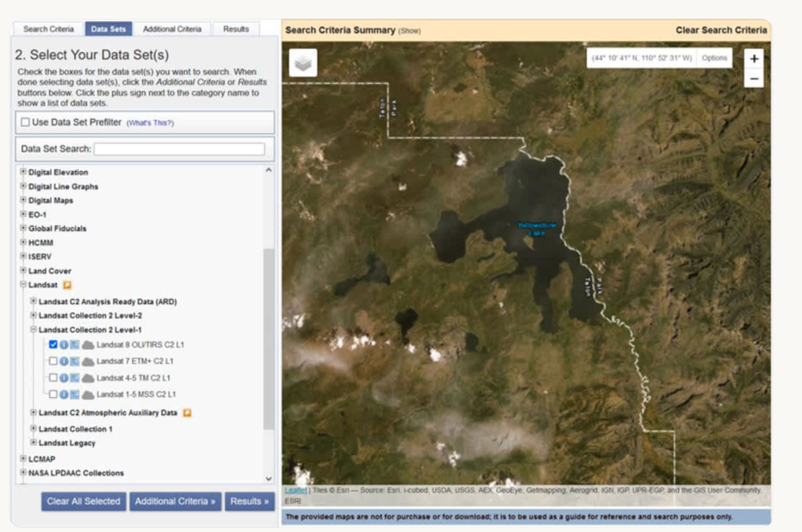Expand the Digital Elevation category
This screenshot has width=802, height=532.
[x=23, y=172]
